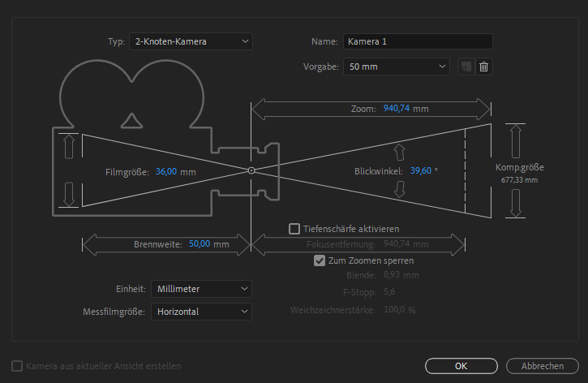
Task: Click the Name field containing Kamera 1
Action: pos(417,41)
